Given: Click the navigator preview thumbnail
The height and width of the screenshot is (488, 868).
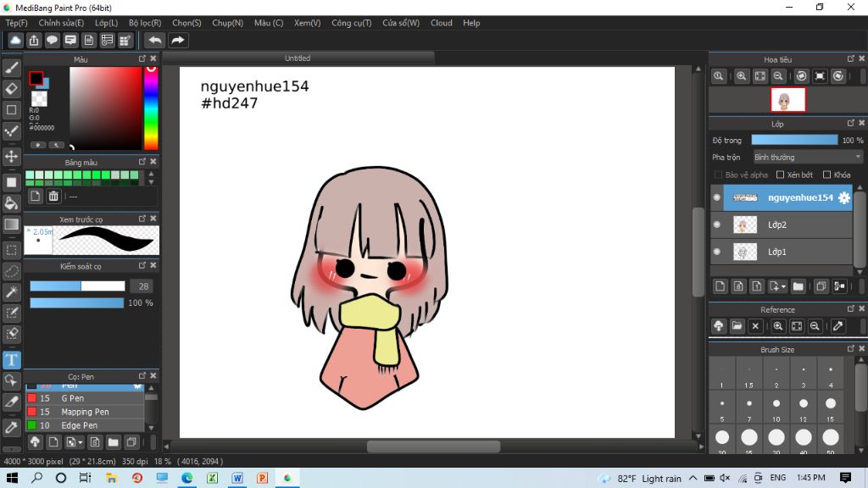Looking at the screenshot, I should [787, 100].
